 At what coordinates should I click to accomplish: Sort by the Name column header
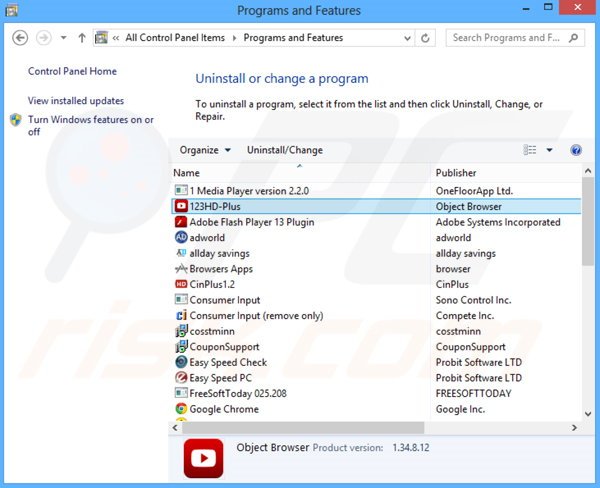[186, 173]
